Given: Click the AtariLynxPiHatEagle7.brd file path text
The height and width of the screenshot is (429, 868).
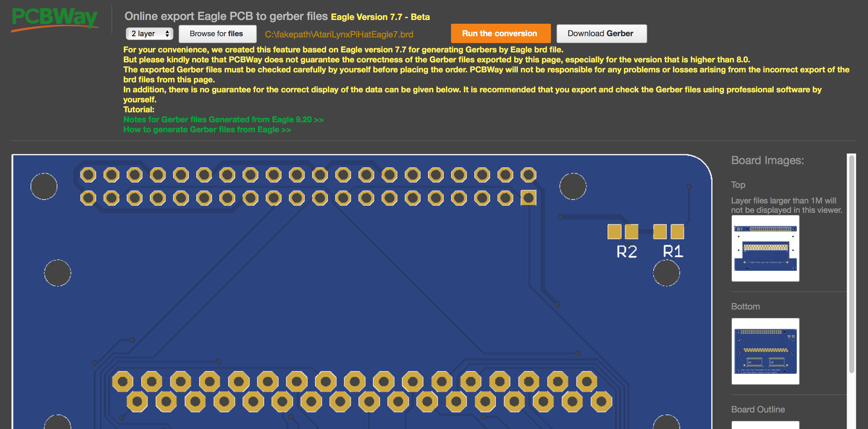Looking at the screenshot, I should [x=339, y=34].
